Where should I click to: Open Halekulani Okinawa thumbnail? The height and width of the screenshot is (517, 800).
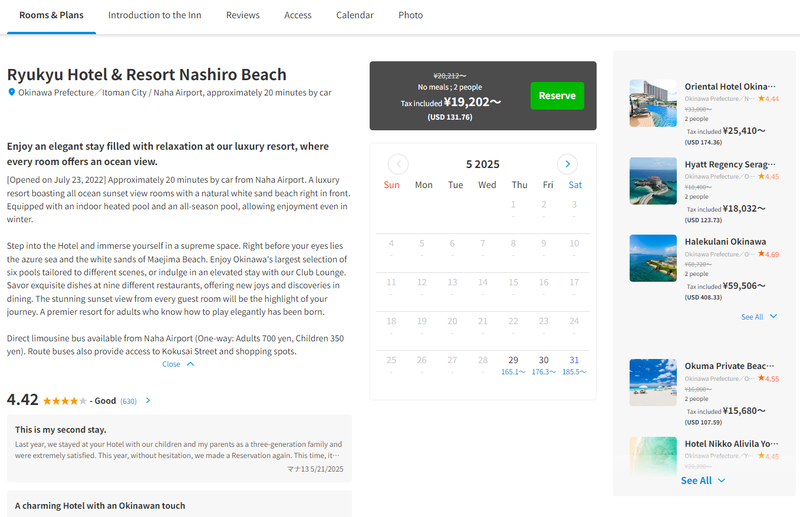(653, 258)
